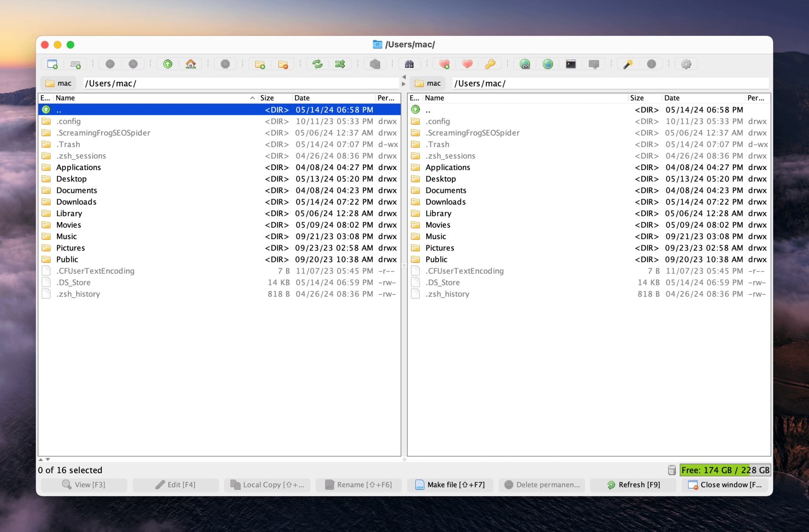Screen dimensions: 809x532
Task: Open a new window using the first toolbar icon
Action: (53, 64)
